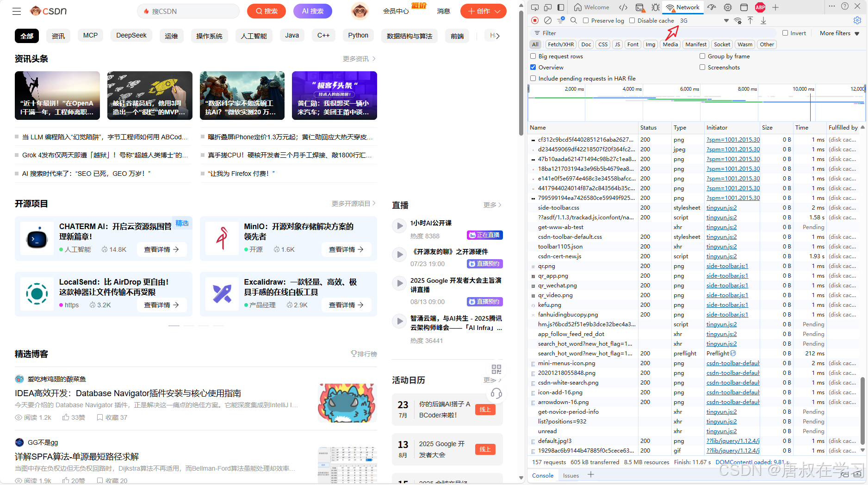This screenshot has height=485, width=868.
Task: Expand more category tabs with arrow
Action: coord(498,36)
